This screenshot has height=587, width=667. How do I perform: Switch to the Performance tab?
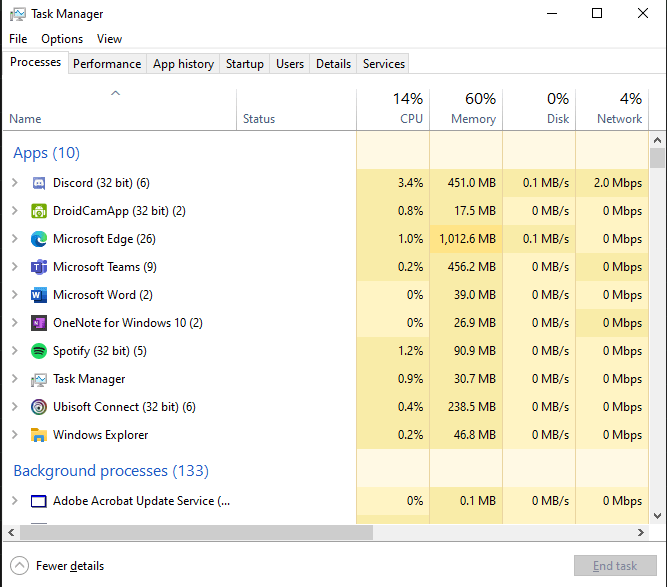[107, 64]
